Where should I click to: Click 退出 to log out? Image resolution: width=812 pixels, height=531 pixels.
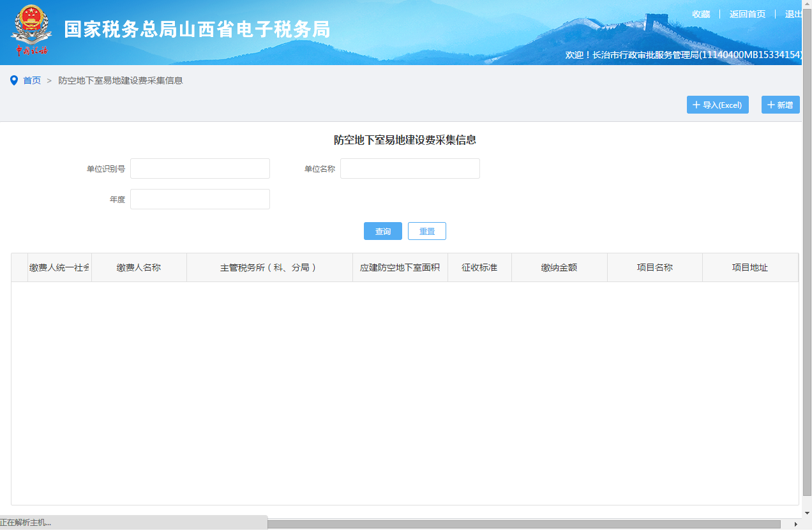point(793,14)
